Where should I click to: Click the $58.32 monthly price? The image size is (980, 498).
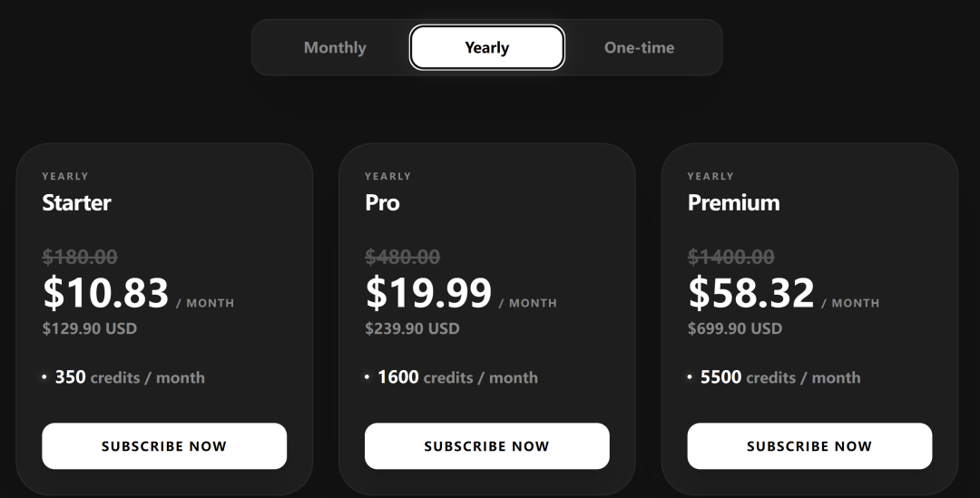click(x=751, y=293)
